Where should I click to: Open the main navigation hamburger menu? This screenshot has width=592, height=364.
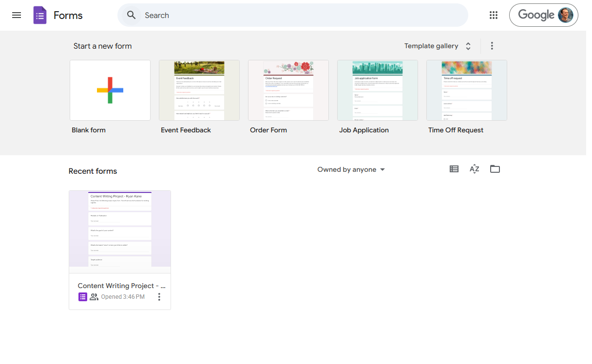pos(17,15)
